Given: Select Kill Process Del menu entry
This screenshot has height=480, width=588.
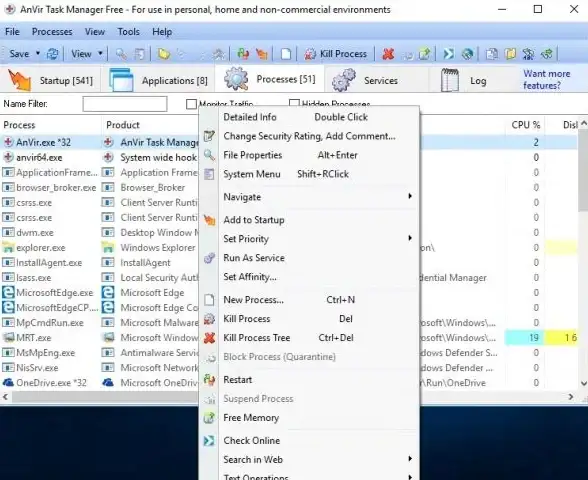Looking at the screenshot, I should (309, 319).
